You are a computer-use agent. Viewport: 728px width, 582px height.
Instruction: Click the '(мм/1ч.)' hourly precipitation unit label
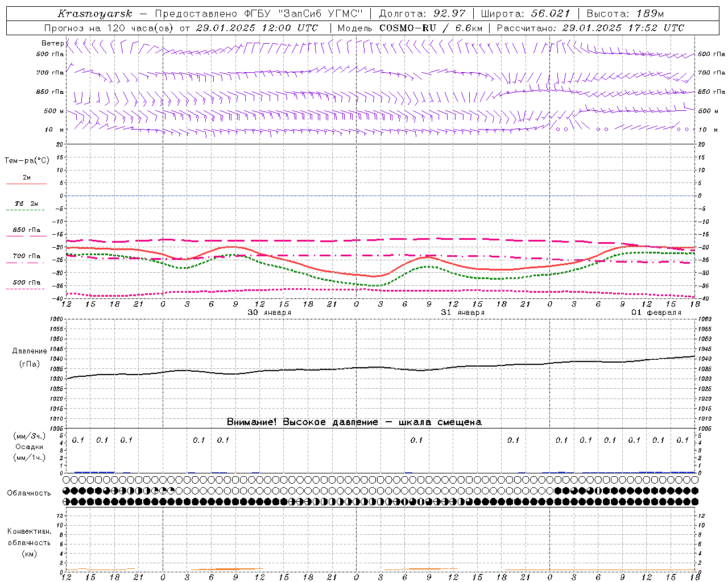[30, 458]
